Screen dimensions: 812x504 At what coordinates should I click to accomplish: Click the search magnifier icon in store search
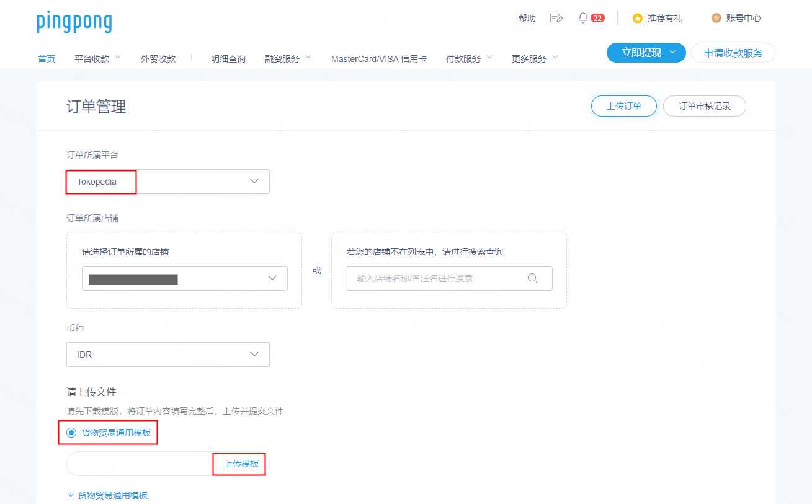(532, 278)
